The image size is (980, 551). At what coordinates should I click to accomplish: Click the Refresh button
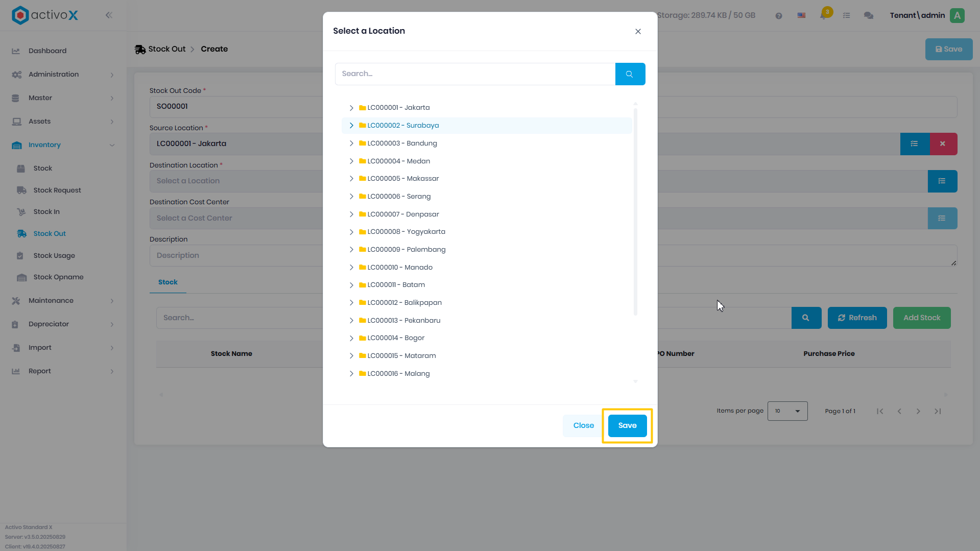857,318
